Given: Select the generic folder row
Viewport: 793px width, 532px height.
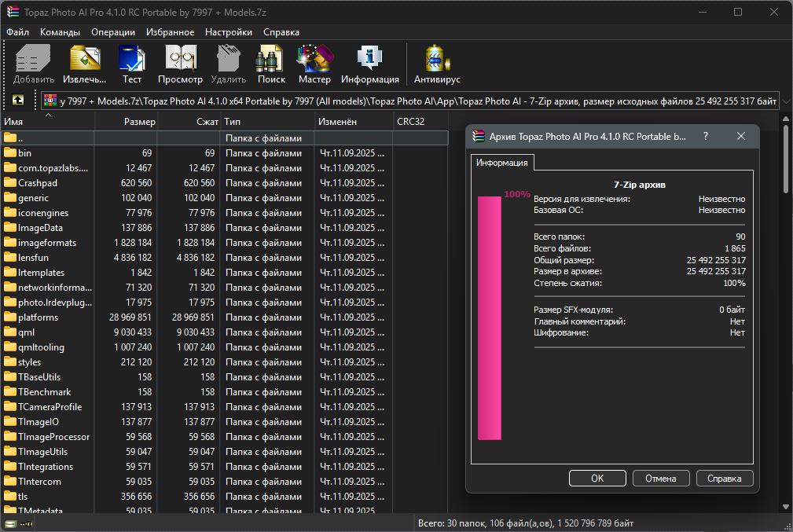Looking at the screenshot, I should 224,198.
